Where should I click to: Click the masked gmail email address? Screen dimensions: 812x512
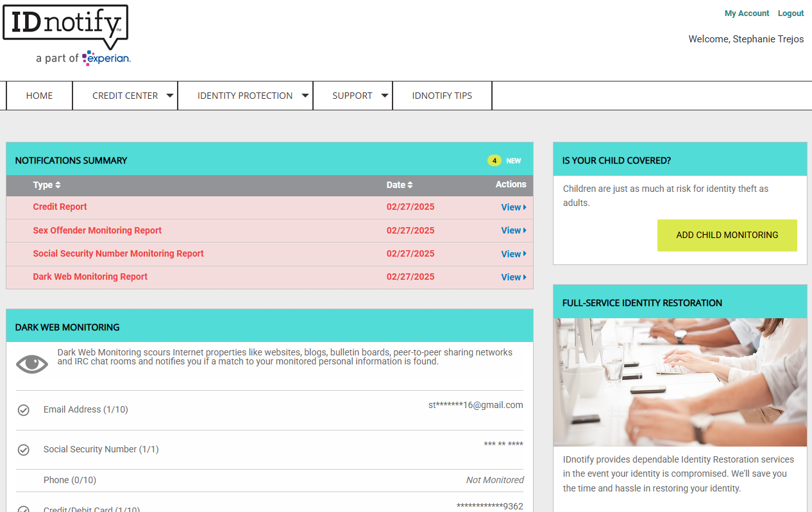pos(476,405)
